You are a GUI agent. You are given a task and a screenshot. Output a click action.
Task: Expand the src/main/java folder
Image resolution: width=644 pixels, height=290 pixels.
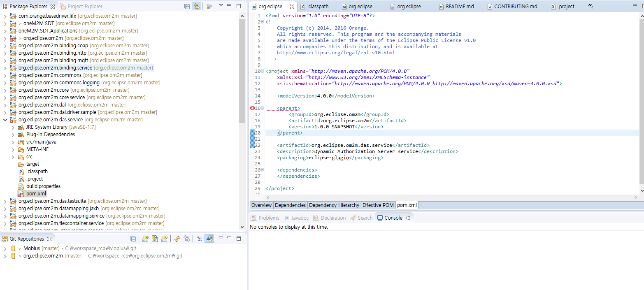pos(13,142)
